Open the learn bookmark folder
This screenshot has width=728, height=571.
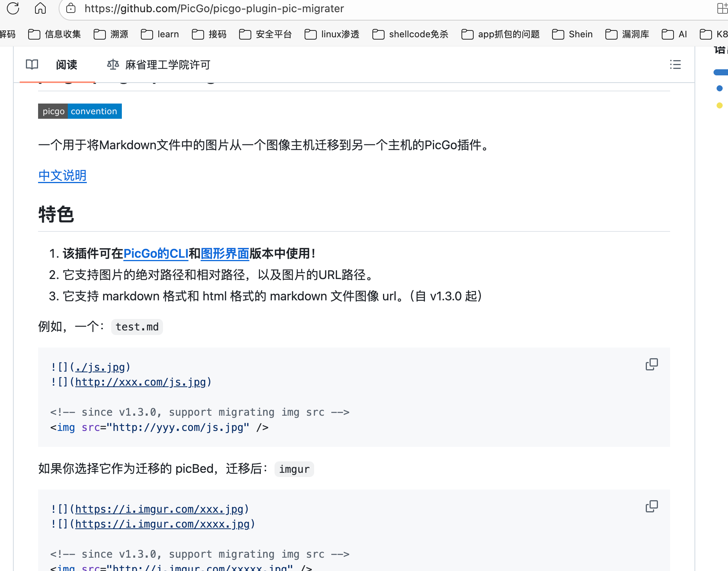pos(160,34)
